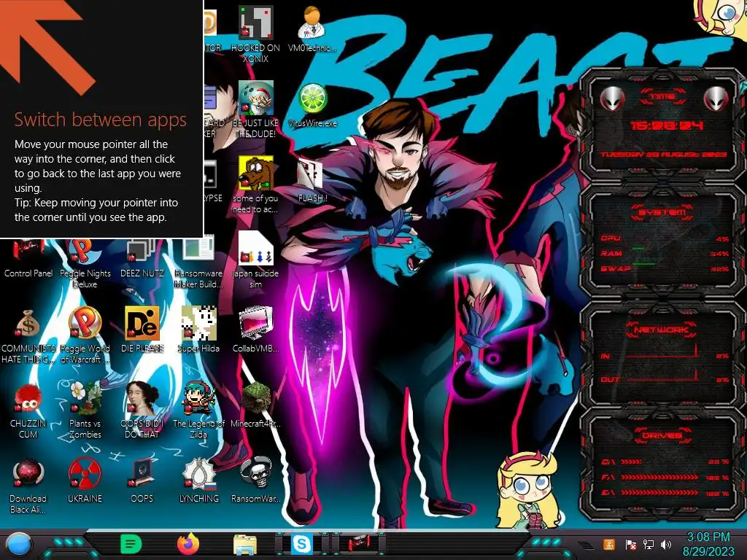Click the F:\ drive usage bar

[659, 477]
